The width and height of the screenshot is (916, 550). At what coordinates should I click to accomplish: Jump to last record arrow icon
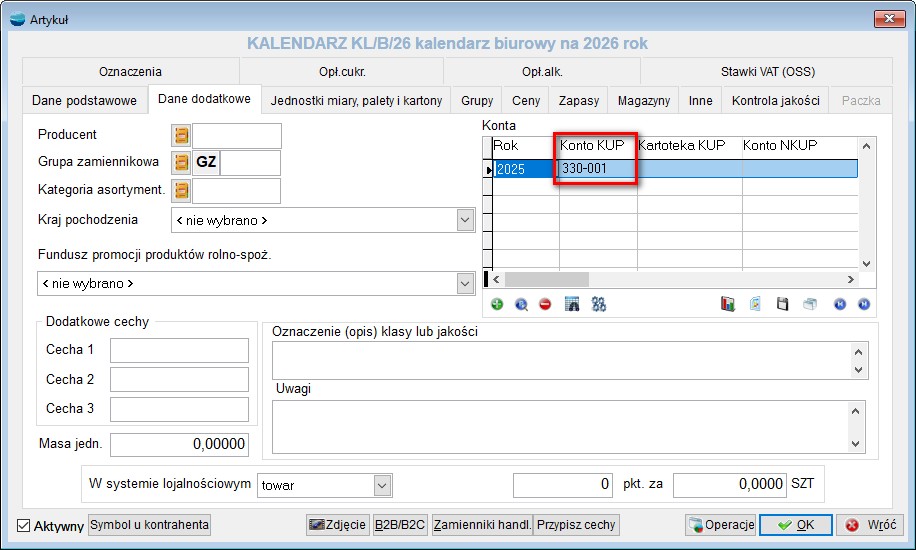[x=863, y=304]
